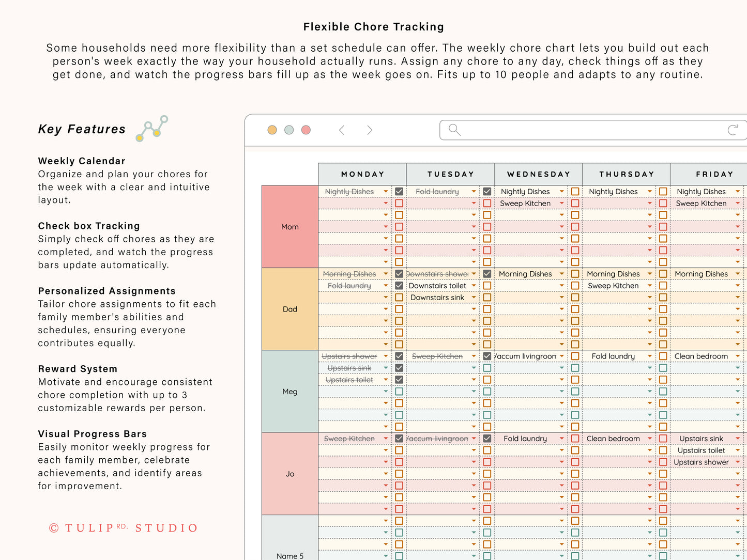Click inside the browser address bar
This screenshot has width=747, height=560.
593,130
